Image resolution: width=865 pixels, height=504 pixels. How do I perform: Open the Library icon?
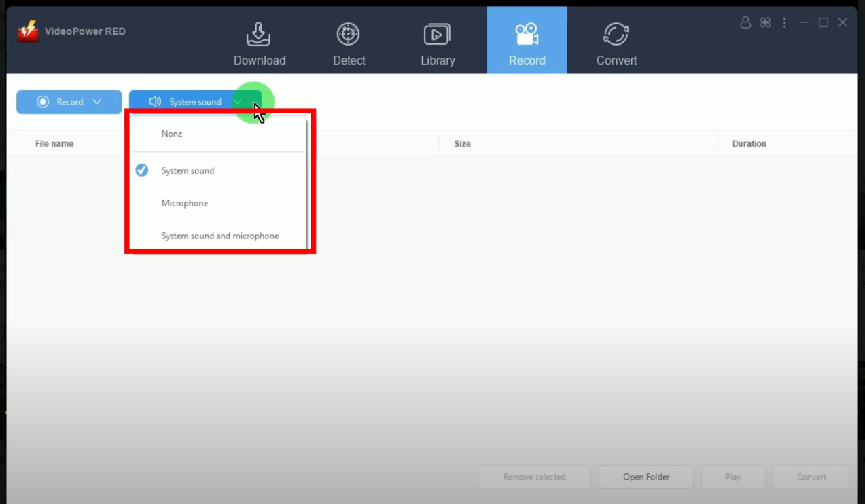[437, 34]
